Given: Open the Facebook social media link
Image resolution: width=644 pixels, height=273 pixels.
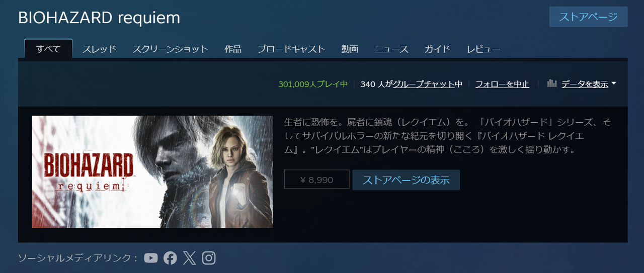Looking at the screenshot, I should coord(170,258).
